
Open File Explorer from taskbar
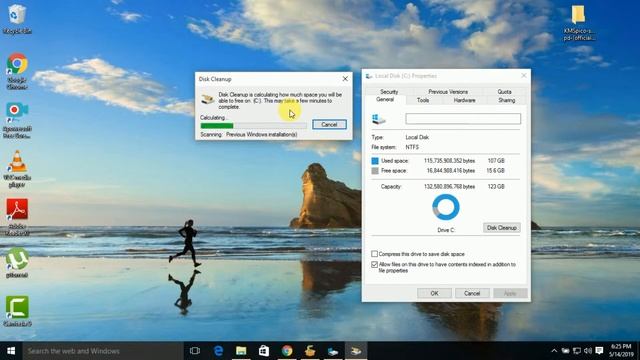[241, 351]
